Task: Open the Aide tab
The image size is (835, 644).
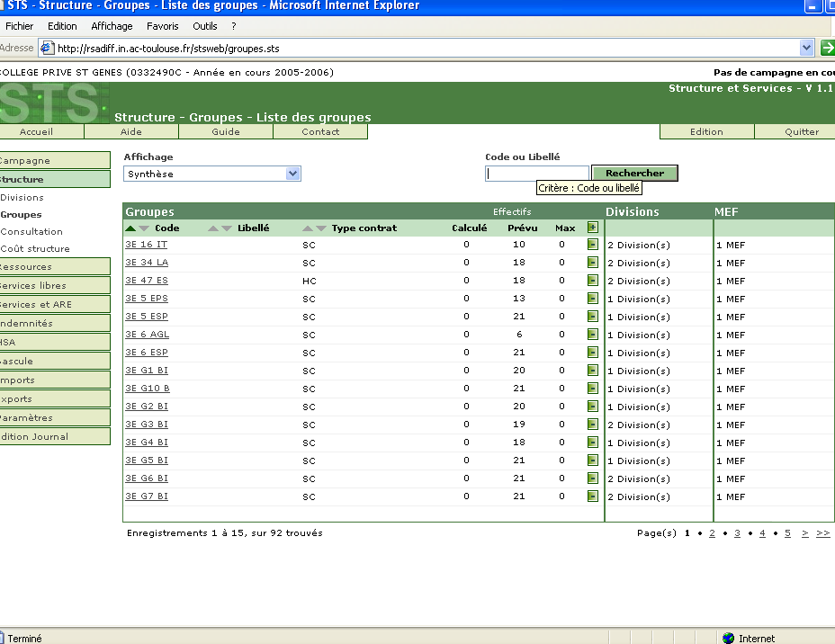Action: coord(131,131)
